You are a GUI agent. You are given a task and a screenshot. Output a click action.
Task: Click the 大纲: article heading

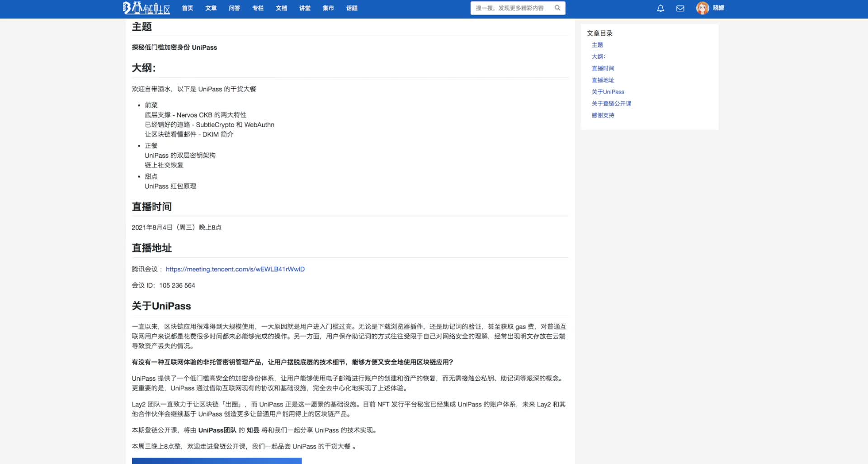pos(144,68)
